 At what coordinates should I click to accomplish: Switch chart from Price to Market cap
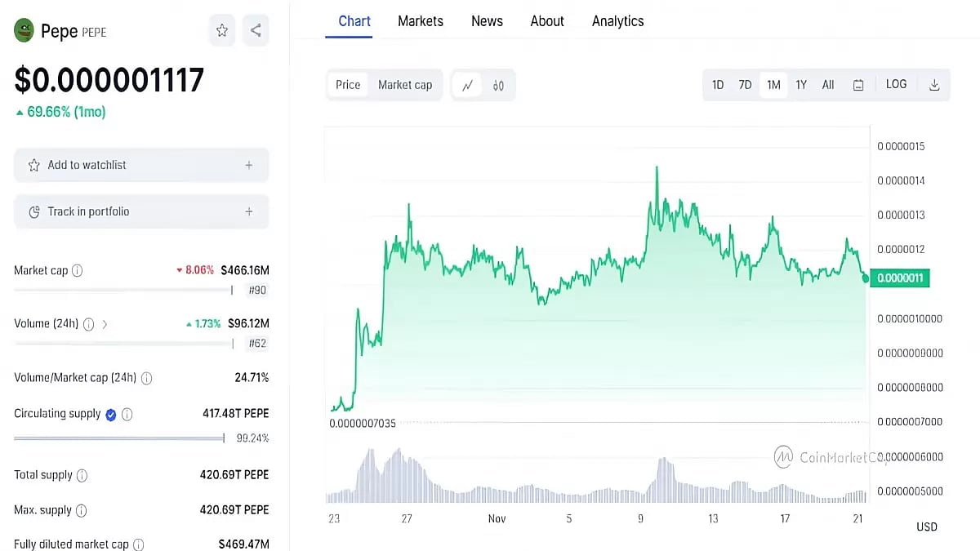(405, 84)
